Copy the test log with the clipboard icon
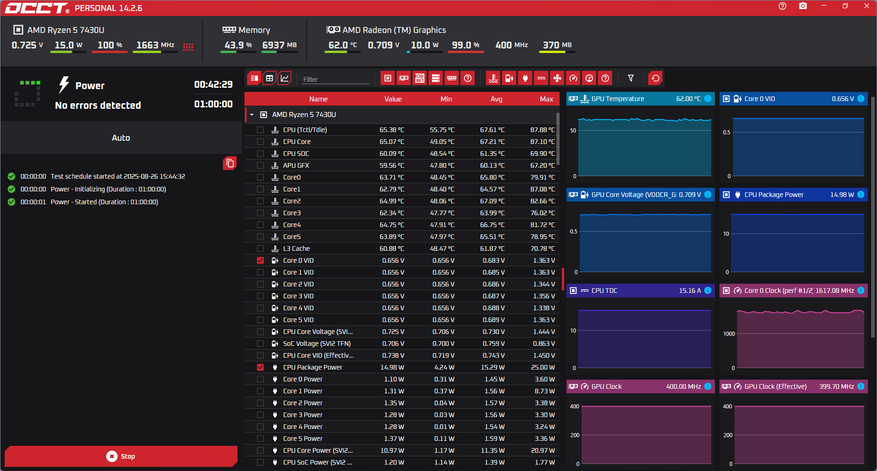This screenshot has height=471, width=877. (x=230, y=163)
